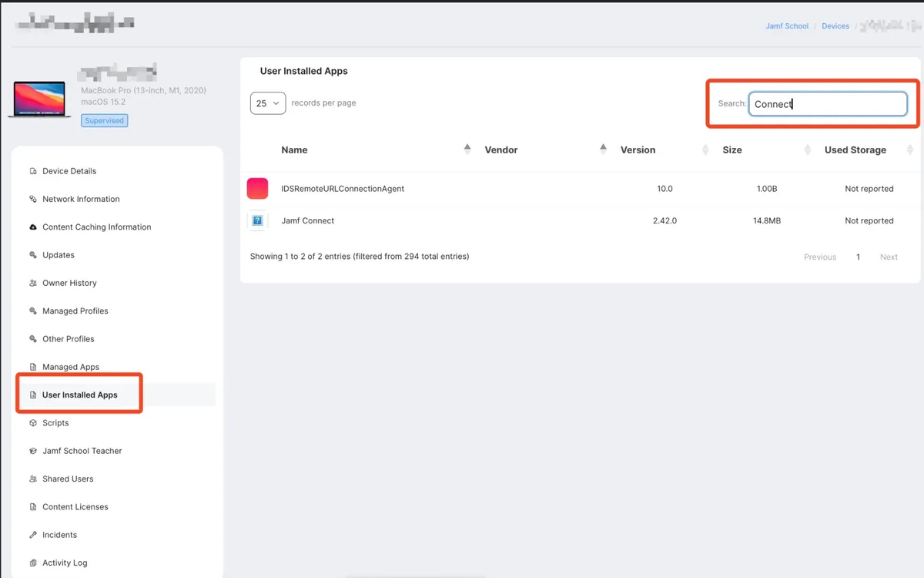Select the Activity Log icon
Viewport: 924px width, 578px height.
(34, 563)
